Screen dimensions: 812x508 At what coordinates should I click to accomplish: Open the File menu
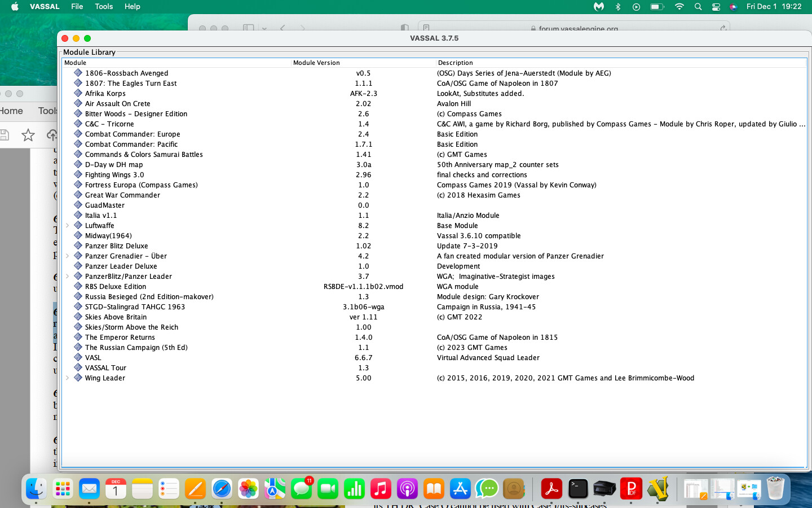(77, 7)
